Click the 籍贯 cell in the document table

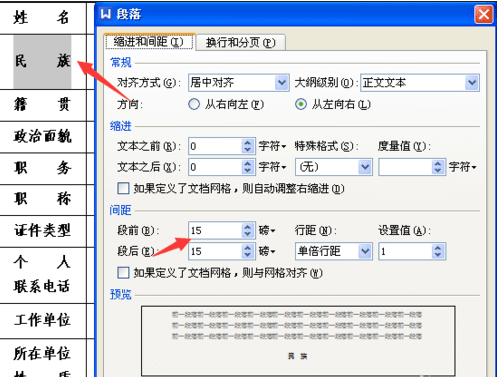[x=43, y=105]
